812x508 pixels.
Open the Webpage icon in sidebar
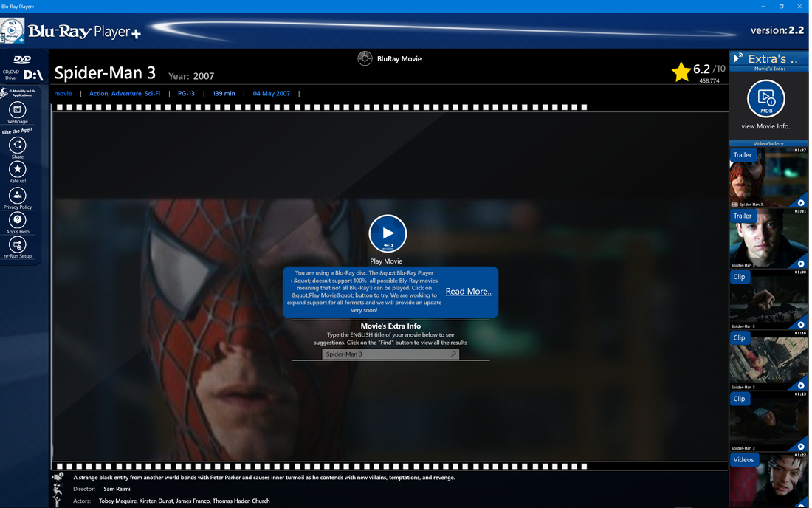pos(17,109)
